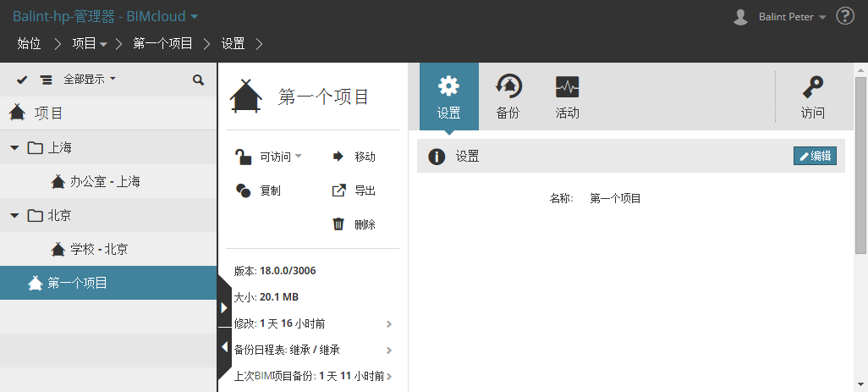Click the 编辑 edit button
The width and height of the screenshot is (868, 392).
815,156
